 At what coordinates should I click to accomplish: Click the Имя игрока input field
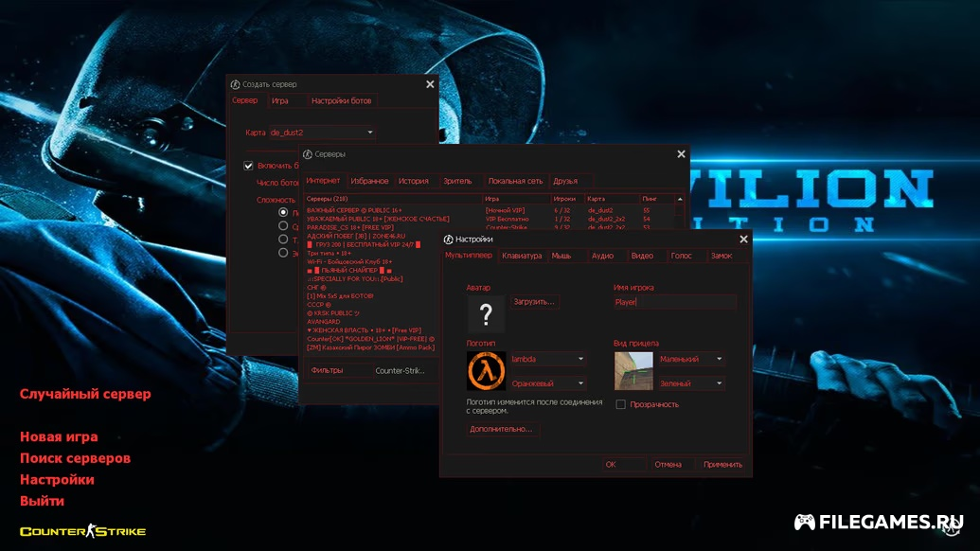click(674, 302)
